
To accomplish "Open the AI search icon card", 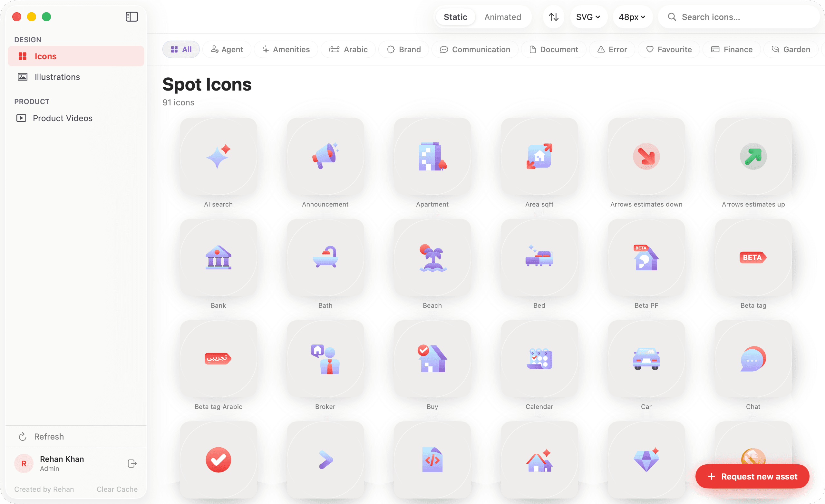I will click(218, 156).
